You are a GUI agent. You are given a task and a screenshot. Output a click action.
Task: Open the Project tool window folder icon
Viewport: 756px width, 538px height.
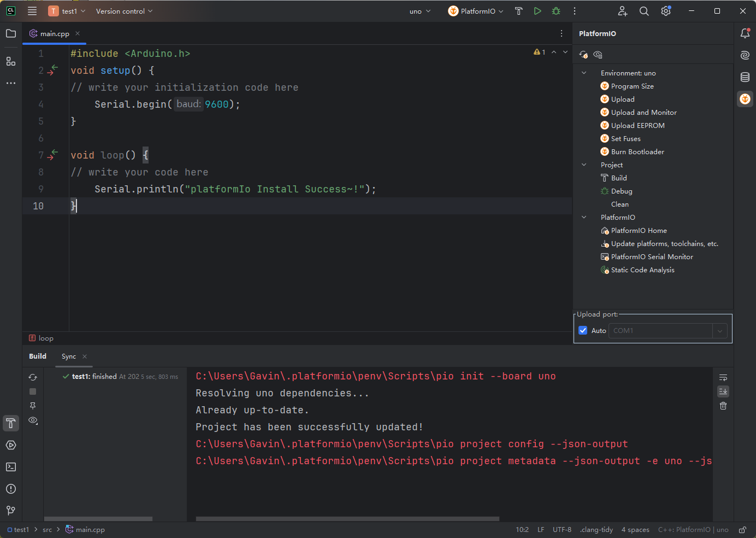[x=11, y=33]
